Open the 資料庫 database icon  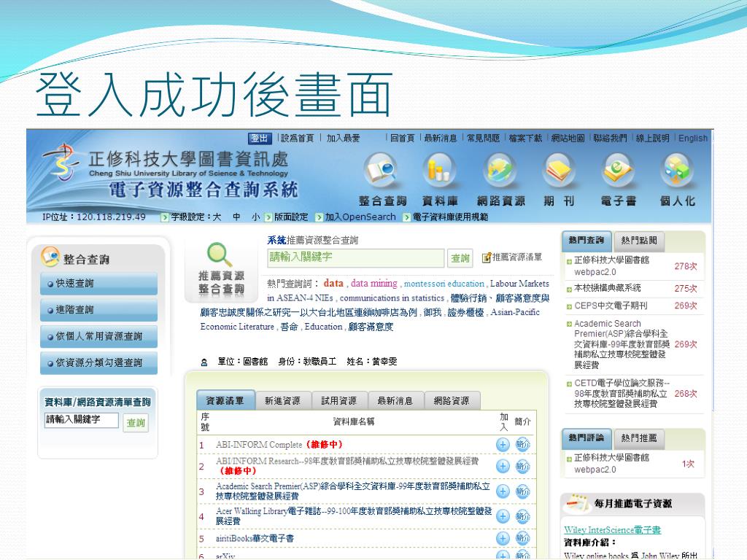pyautogui.click(x=440, y=169)
